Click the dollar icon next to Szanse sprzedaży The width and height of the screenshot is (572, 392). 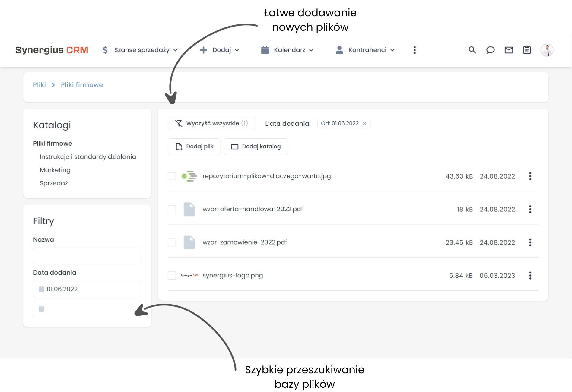105,50
